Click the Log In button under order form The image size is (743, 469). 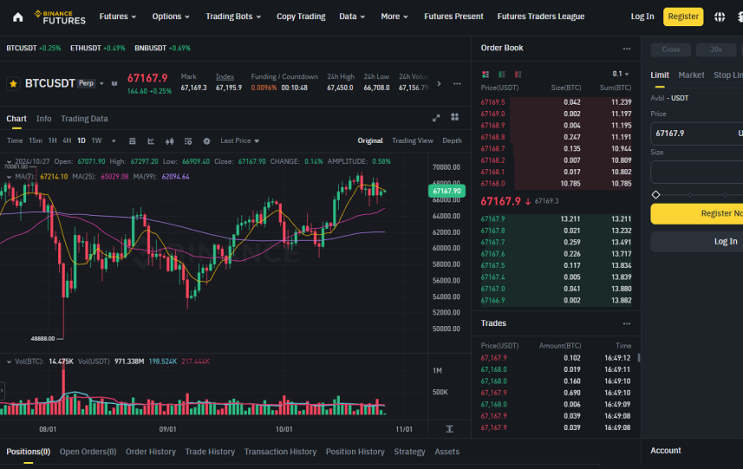[697, 242]
